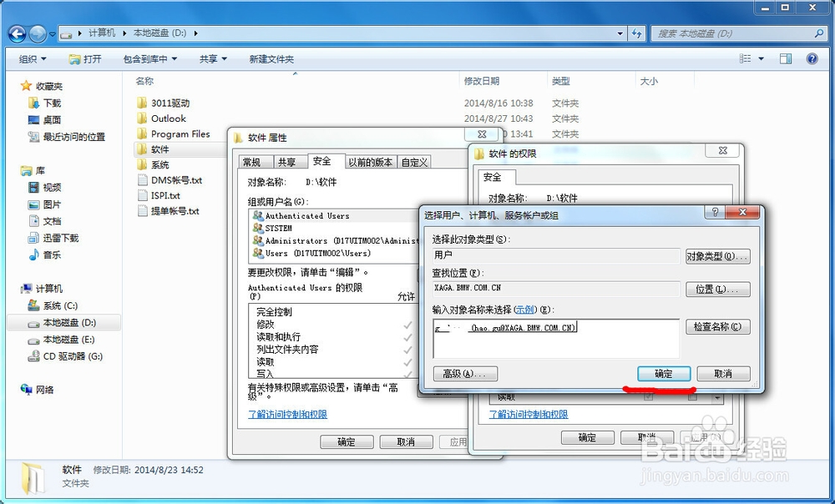This screenshot has width=835, height=504.
Task: Open the 组织 dropdown menu
Action: click(32, 58)
